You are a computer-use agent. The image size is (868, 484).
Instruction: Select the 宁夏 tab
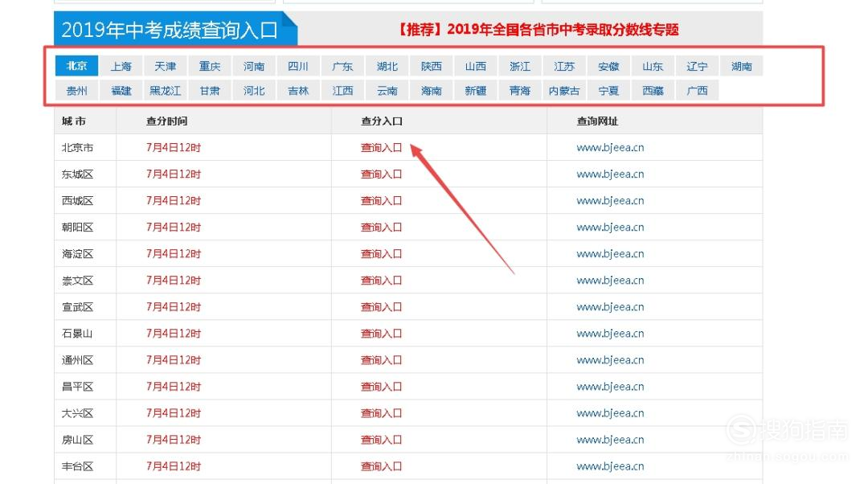[608, 90]
